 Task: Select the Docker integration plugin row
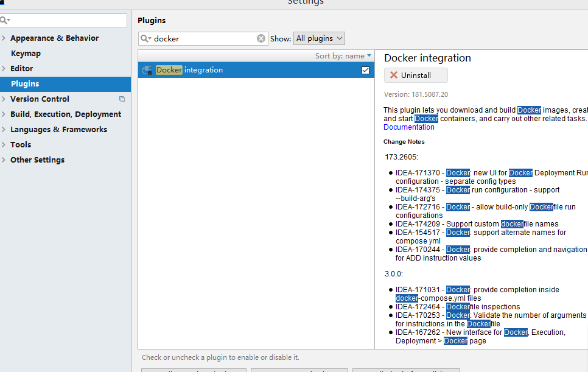tap(256, 70)
